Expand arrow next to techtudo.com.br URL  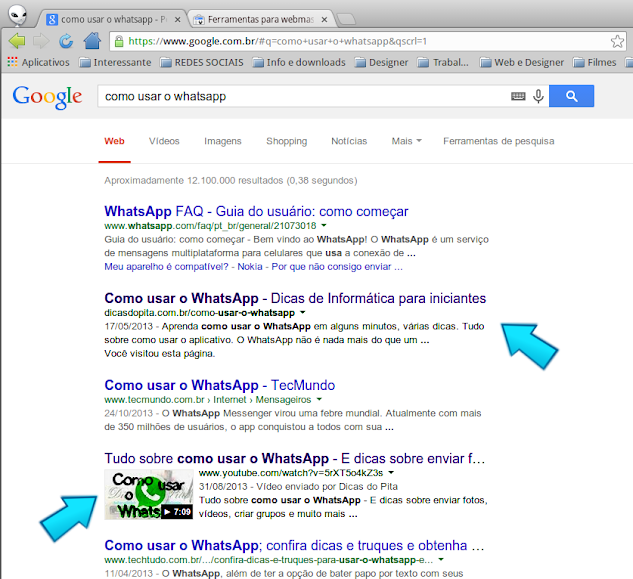[441, 560]
